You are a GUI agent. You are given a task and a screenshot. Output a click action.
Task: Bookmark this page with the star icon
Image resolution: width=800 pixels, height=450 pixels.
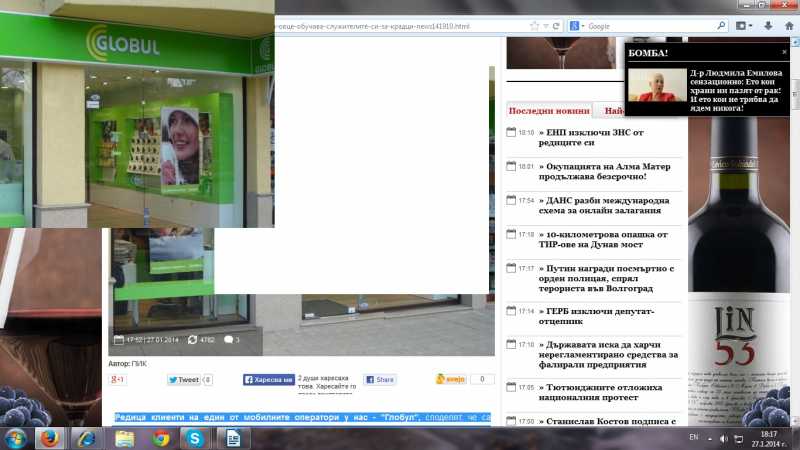(x=534, y=26)
